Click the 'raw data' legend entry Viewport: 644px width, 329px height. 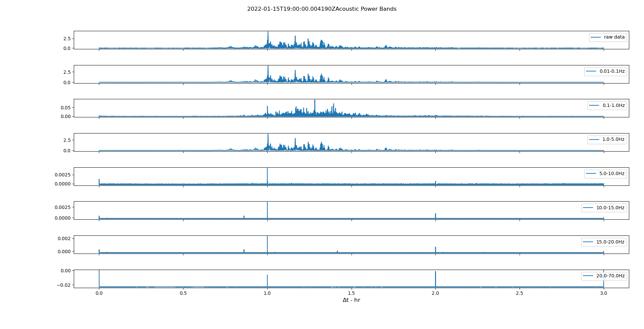(614, 37)
